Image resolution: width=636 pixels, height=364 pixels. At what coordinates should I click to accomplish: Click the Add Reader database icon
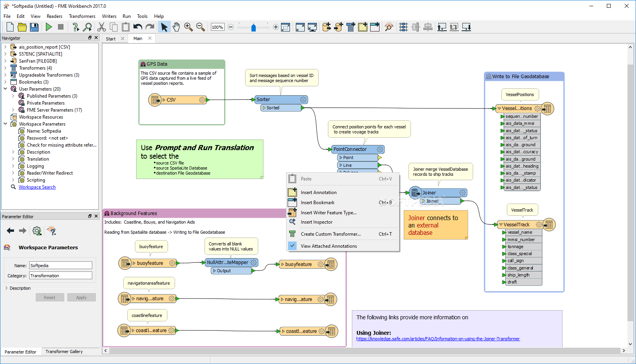327,27
